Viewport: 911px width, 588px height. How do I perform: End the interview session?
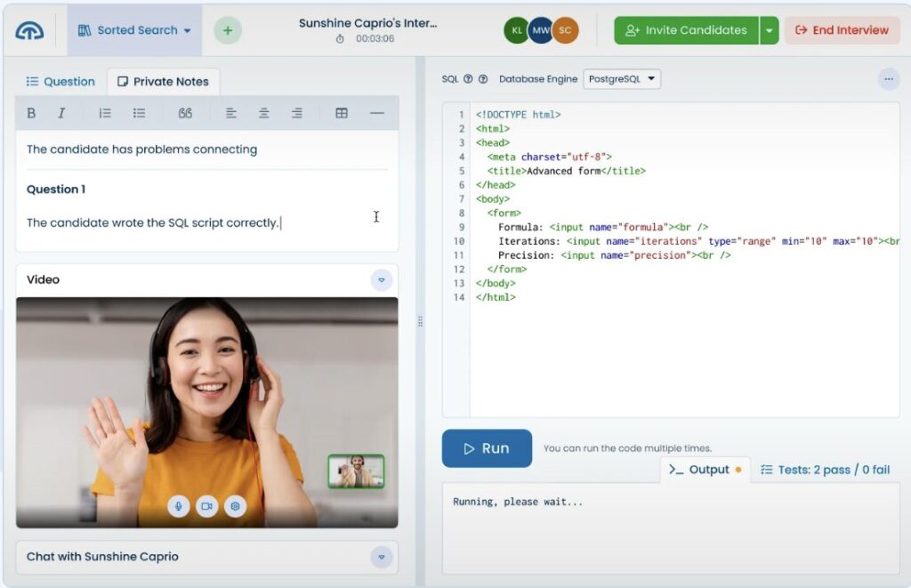pyautogui.click(x=842, y=30)
